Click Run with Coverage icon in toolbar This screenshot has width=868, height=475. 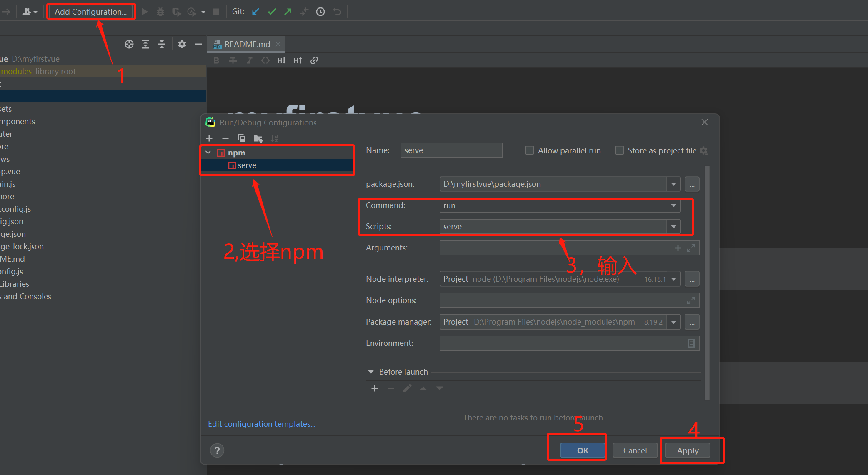(176, 12)
